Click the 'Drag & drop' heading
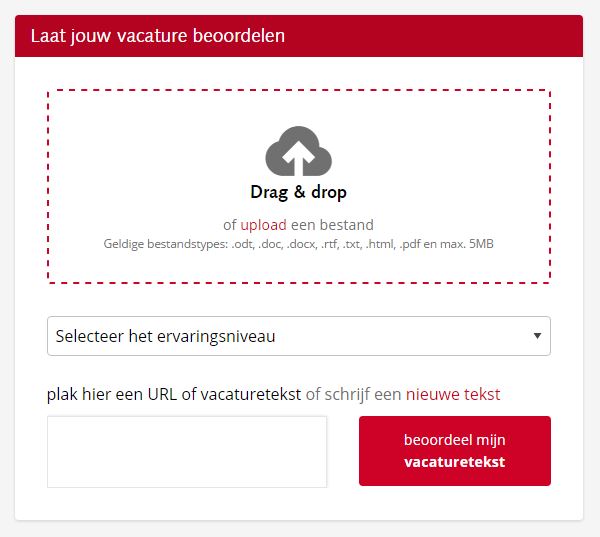Viewport: 600px width, 537px height. [x=298, y=192]
